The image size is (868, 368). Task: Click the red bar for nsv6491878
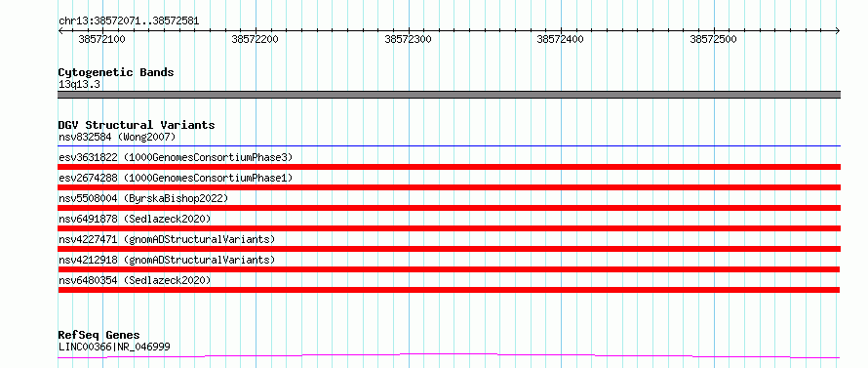[450, 228]
